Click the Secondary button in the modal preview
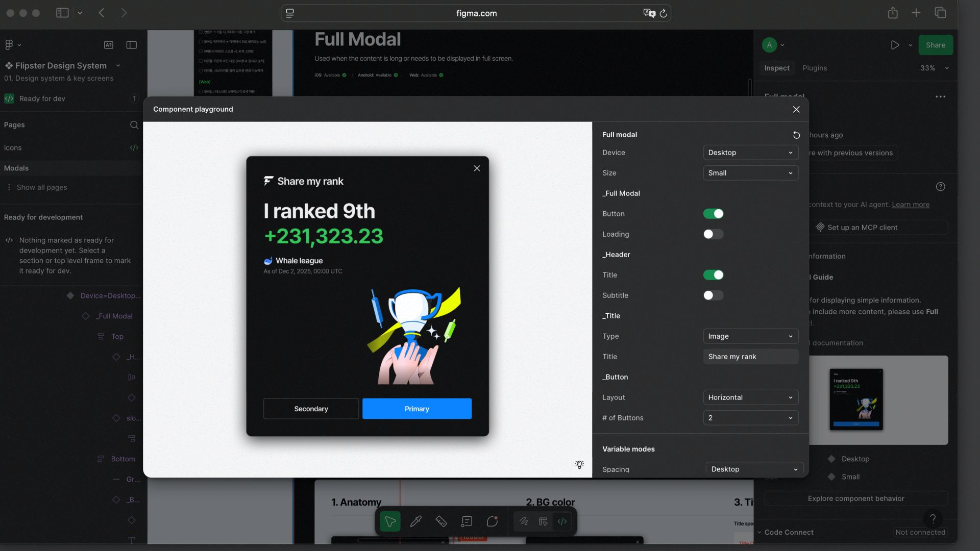The image size is (980, 551). coord(311,409)
